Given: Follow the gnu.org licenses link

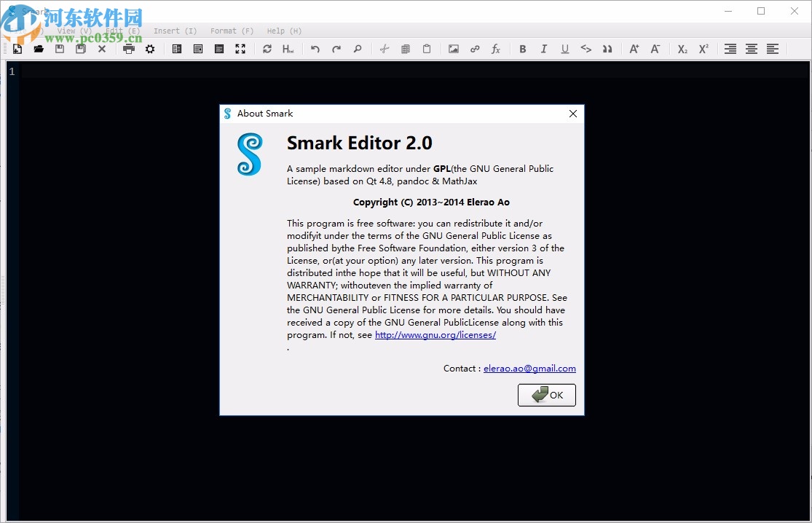Looking at the screenshot, I should (435, 335).
